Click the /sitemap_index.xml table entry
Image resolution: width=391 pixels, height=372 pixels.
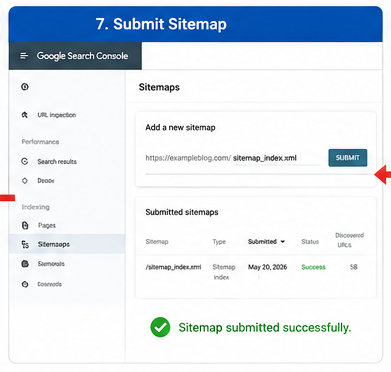coord(173,267)
